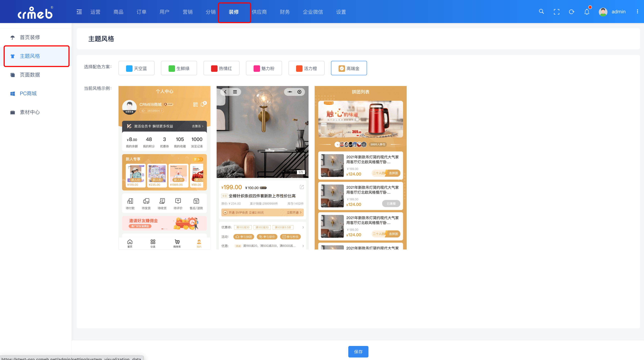The height and width of the screenshot is (360, 644).
Task: Click the 售后/退款 icon in preview
Action: pyautogui.click(x=196, y=201)
